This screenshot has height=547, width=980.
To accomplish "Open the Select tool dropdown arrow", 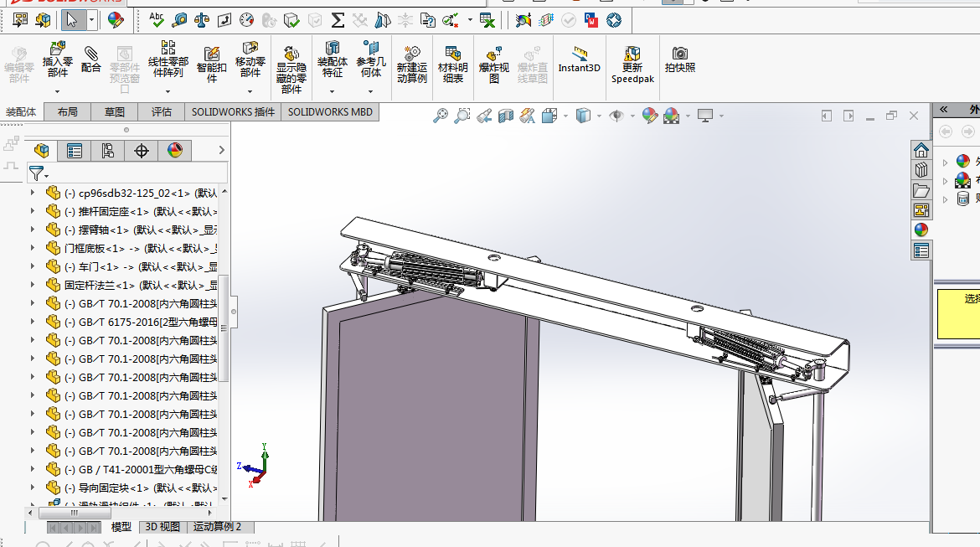I will tap(92, 20).
